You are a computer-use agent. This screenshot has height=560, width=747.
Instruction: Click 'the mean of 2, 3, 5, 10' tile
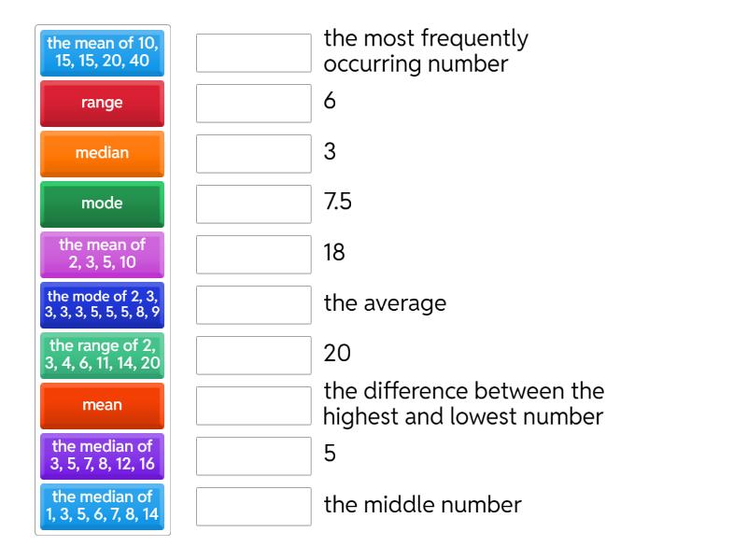point(103,254)
